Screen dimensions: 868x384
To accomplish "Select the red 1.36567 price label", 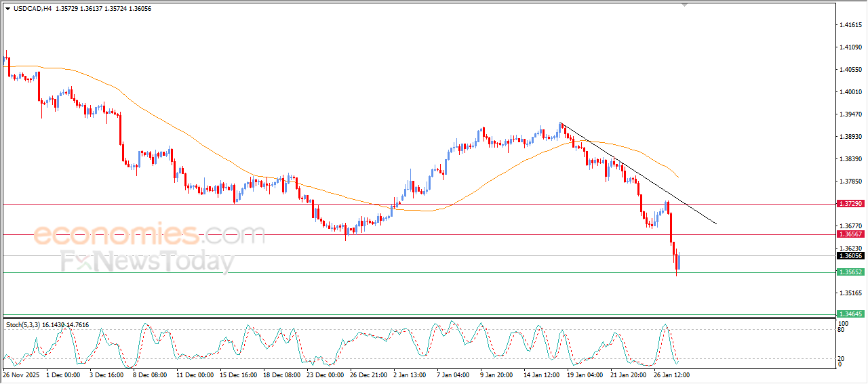I will (x=850, y=234).
